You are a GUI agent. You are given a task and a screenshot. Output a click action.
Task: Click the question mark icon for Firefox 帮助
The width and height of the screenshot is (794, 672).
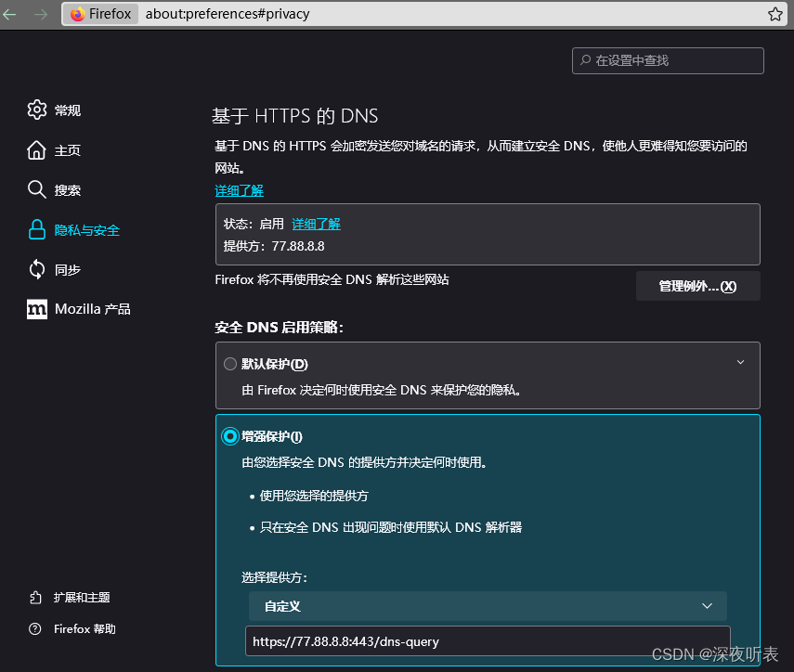click(x=35, y=629)
